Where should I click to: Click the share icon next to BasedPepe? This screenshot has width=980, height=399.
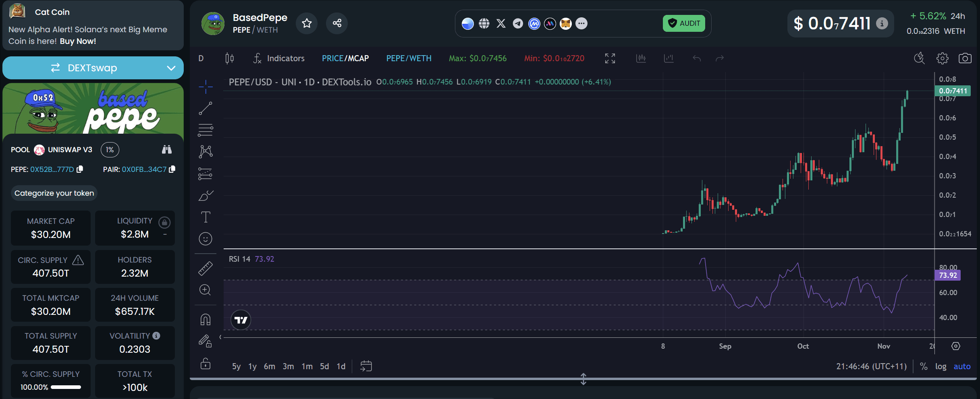(x=337, y=23)
